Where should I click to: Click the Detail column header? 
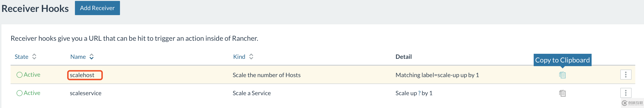[404, 57]
